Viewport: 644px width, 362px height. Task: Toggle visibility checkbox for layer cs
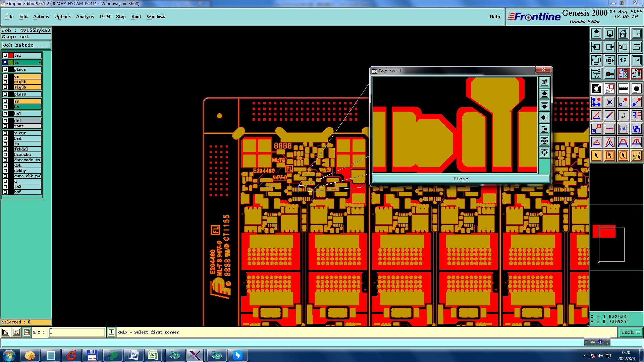(5, 76)
